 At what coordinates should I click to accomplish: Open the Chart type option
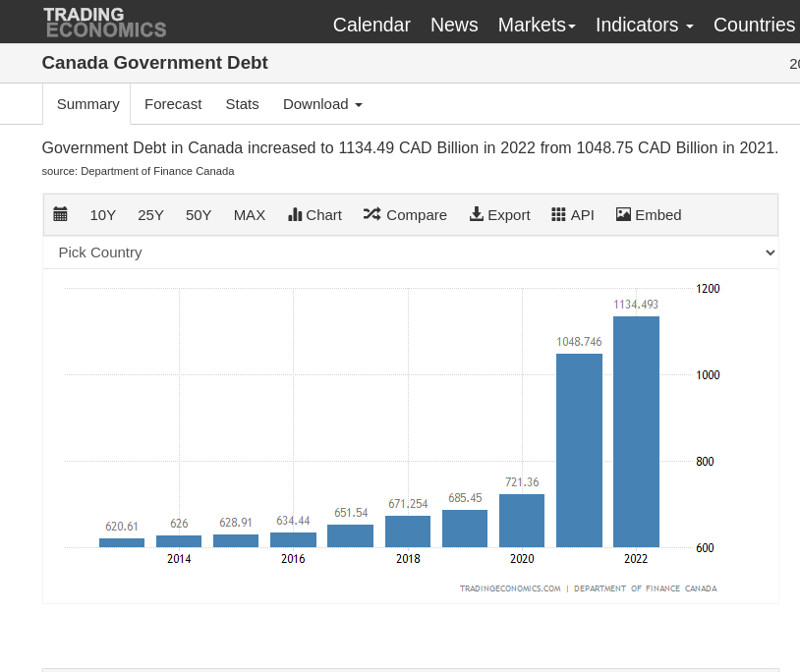click(314, 214)
